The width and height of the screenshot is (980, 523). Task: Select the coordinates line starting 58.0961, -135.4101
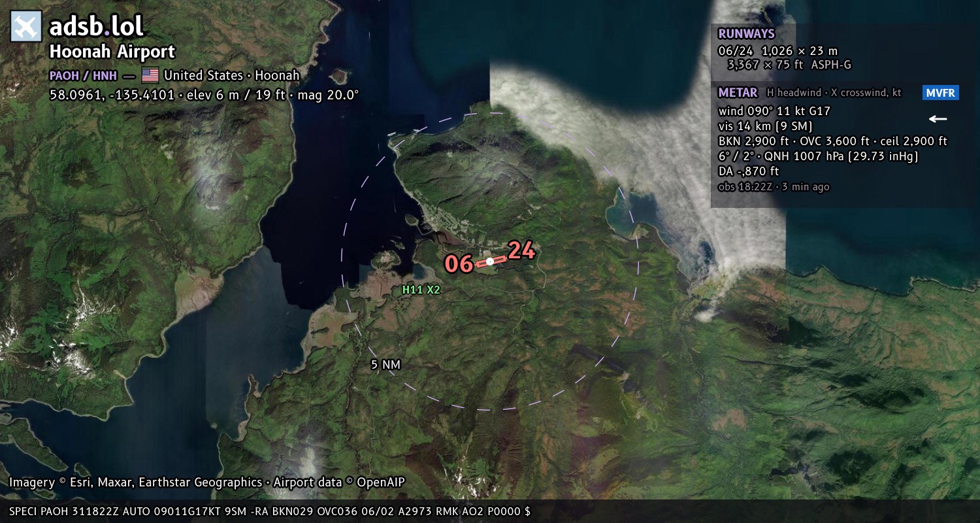[204, 95]
